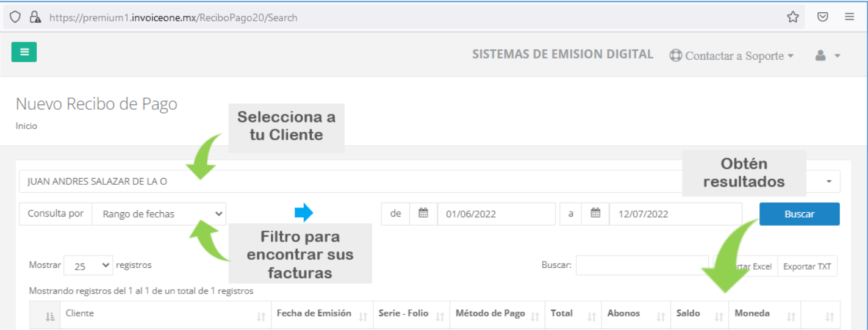This screenshot has width=868, height=330.
Task: Bookmark page with the star icon
Action: (792, 17)
